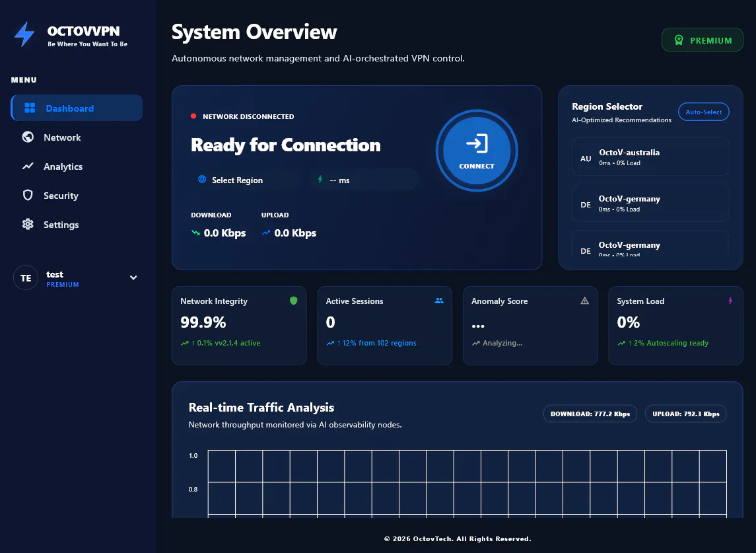Click the Ready for Connection heading
Image resolution: width=756 pixels, height=553 pixels.
pos(285,145)
